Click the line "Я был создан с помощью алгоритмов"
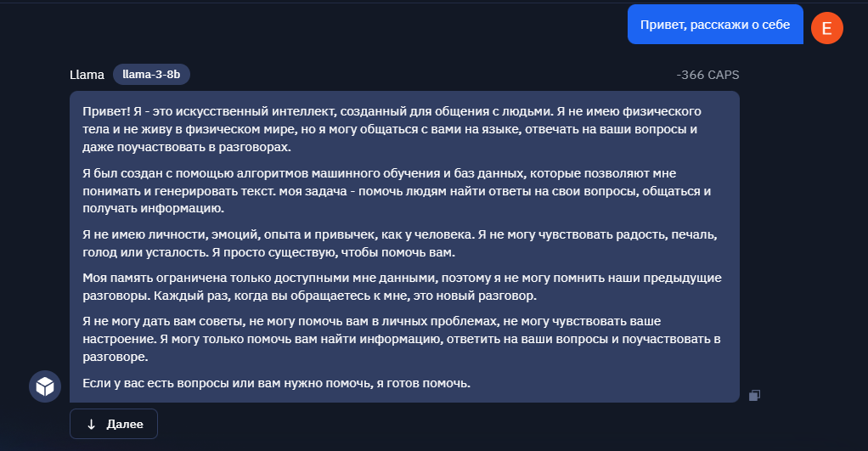Viewport: 868px width, 451px height. tap(379, 173)
